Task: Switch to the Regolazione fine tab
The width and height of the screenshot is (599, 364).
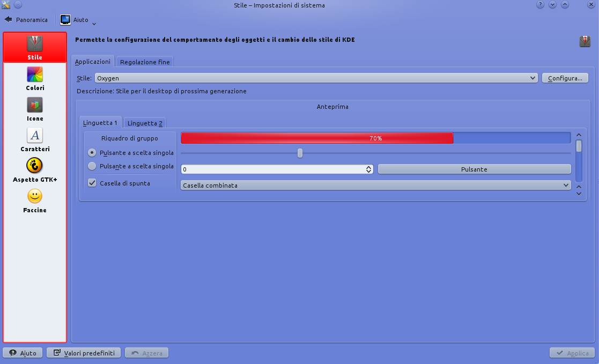Action: click(x=145, y=62)
